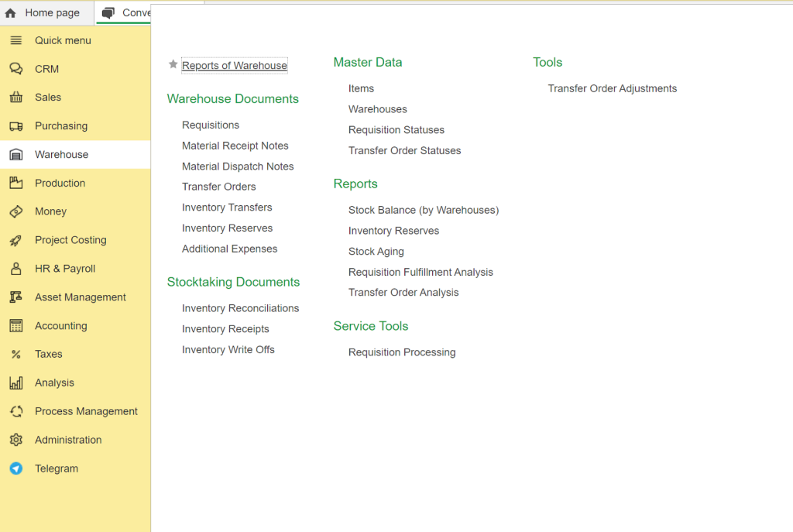Select the CRM section label
Image resolution: width=793 pixels, height=532 pixels.
[x=46, y=69]
